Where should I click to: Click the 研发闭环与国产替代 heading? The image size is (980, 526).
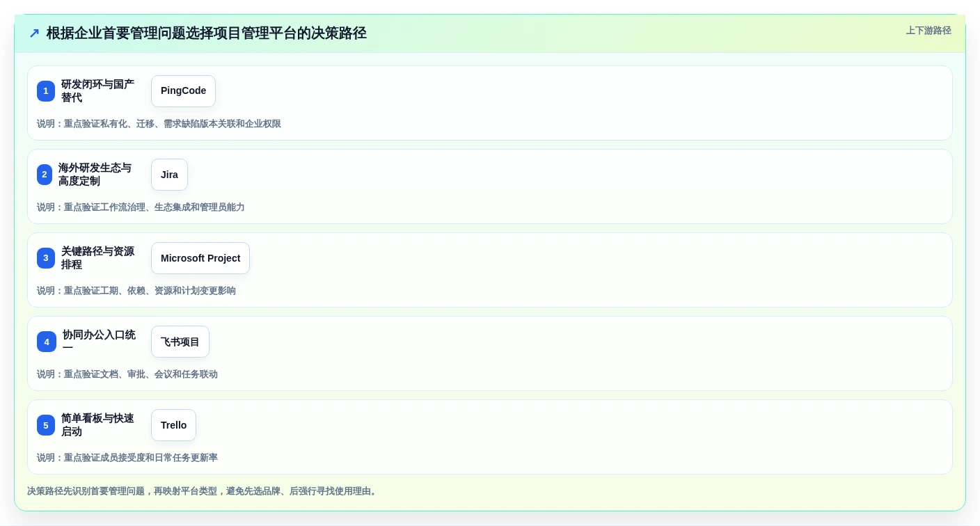[97, 91]
